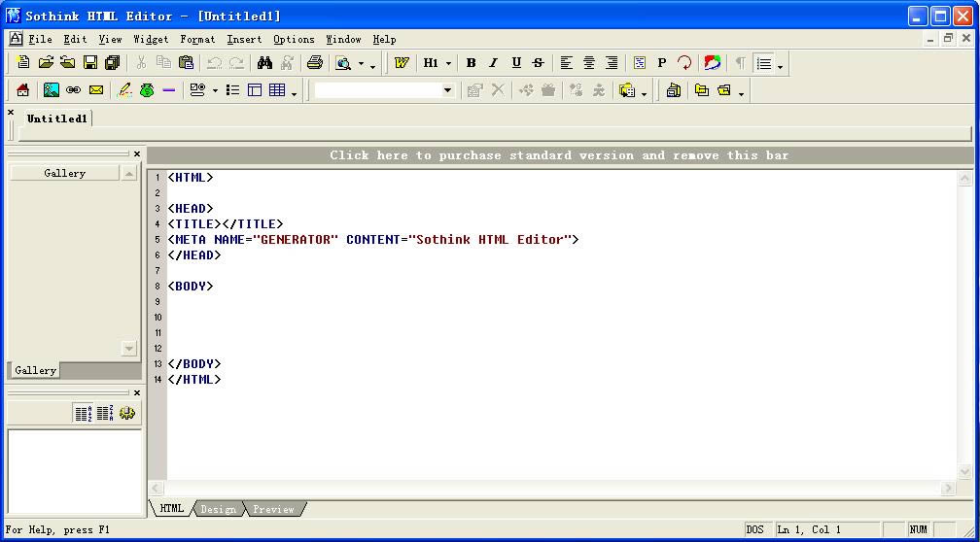Image resolution: width=980 pixels, height=542 pixels.
Task: Open the Insert menu
Action: (x=244, y=39)
